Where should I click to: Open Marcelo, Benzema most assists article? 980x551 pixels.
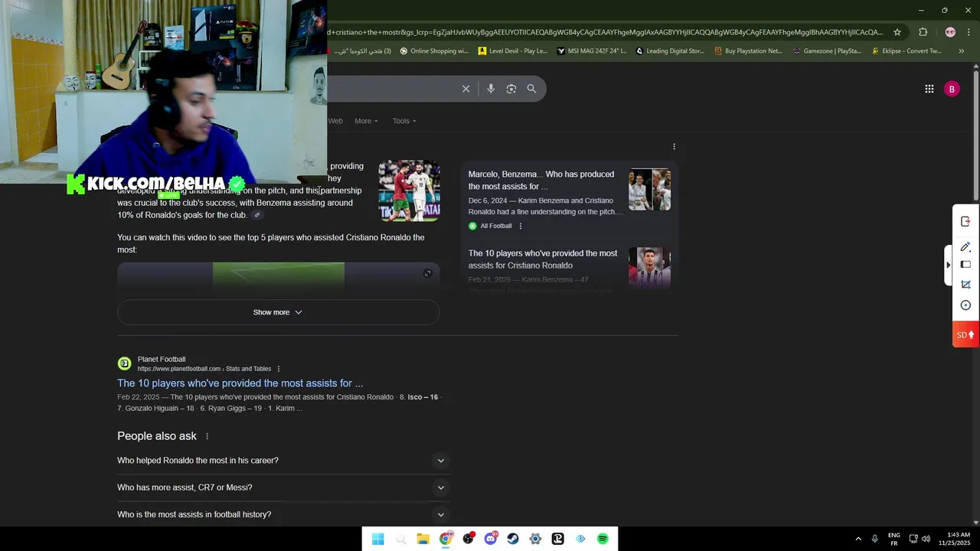[x=541, y=181]
